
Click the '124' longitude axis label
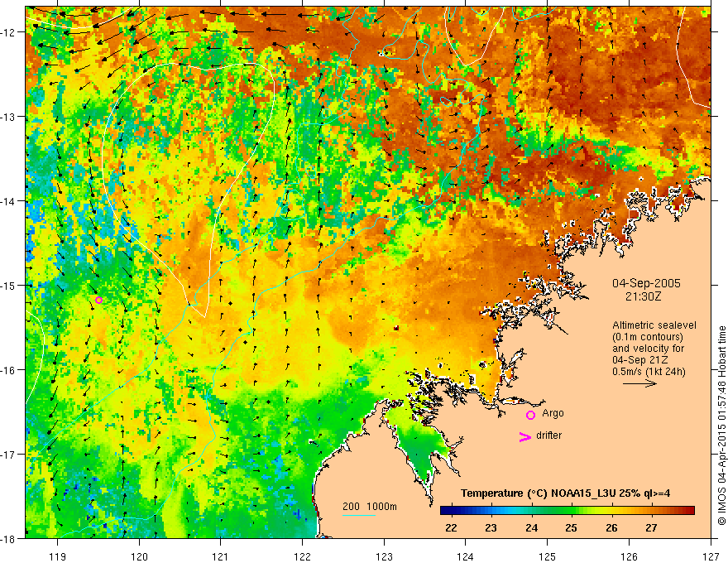pyautogui.click(x=465, y=556)
